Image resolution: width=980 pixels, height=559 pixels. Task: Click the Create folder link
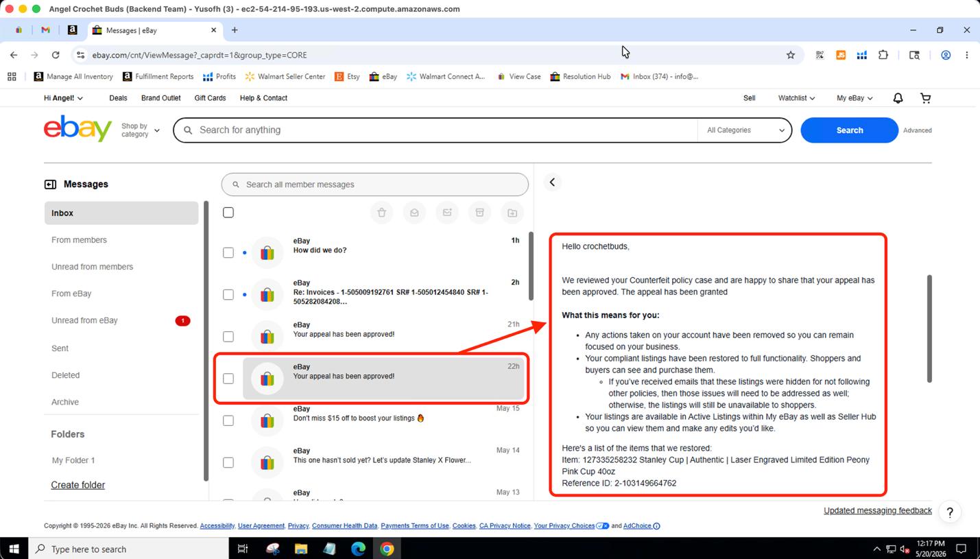[77, 485]
